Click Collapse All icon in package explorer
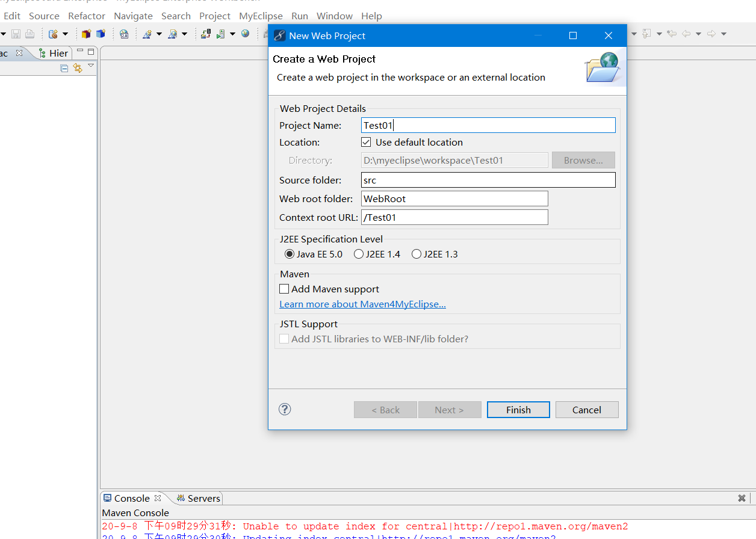This screenshot has width=756, height=539. pos(64,68)
